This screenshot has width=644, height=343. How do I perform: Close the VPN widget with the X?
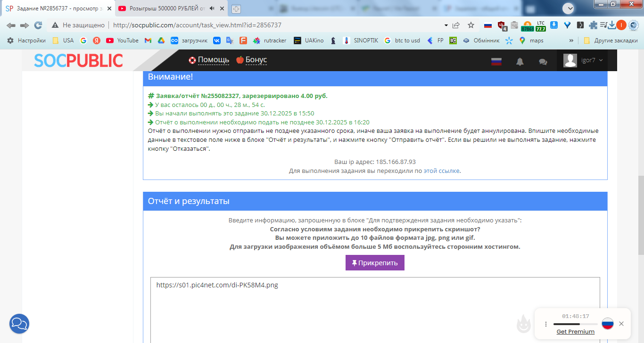621,324
